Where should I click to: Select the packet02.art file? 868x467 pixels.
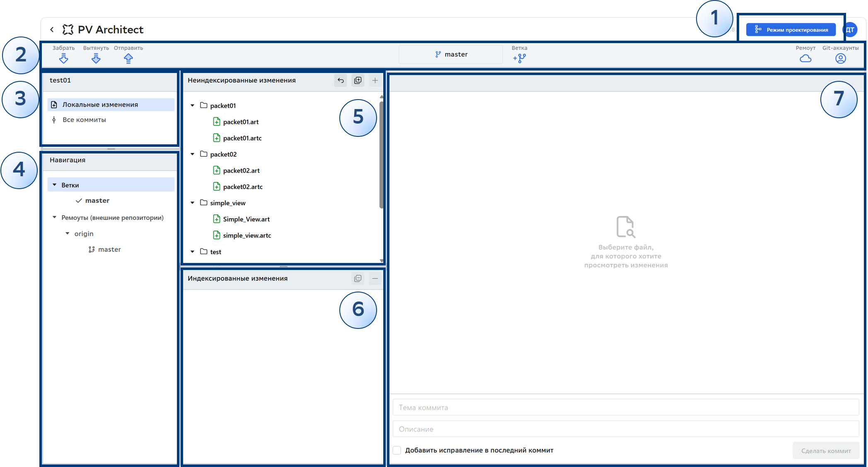tap(242, 170)
